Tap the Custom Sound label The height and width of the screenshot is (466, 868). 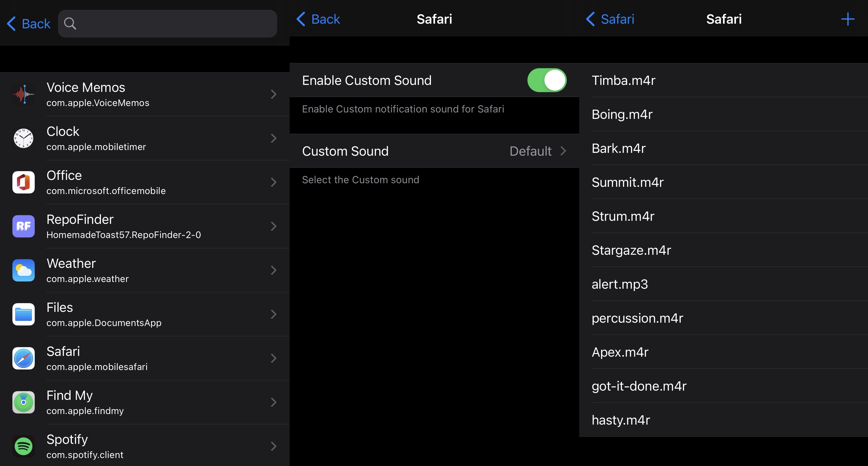click(345, 151)
